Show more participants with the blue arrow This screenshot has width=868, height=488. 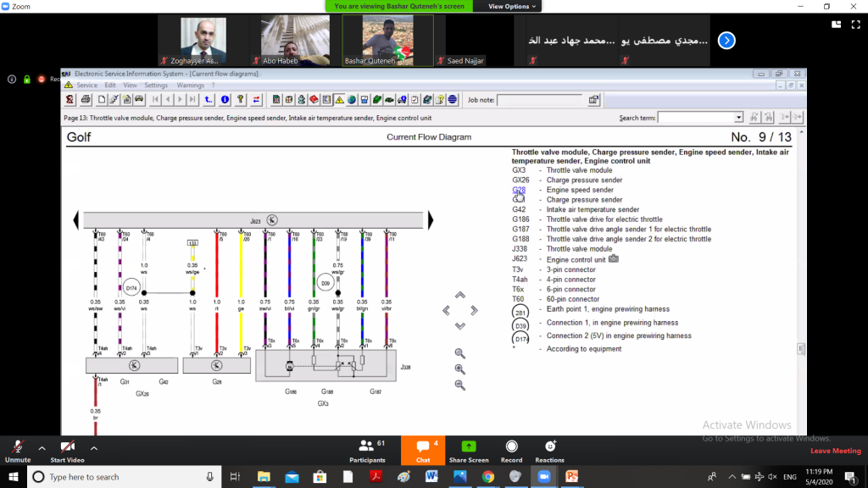(726, 41)
